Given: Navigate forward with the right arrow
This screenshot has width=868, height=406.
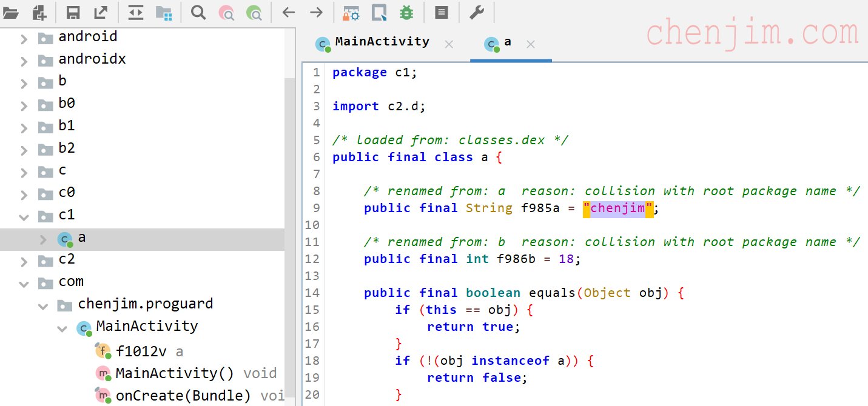Looking at the screenshot, I should pyautogui.click(x=317, y=12).
